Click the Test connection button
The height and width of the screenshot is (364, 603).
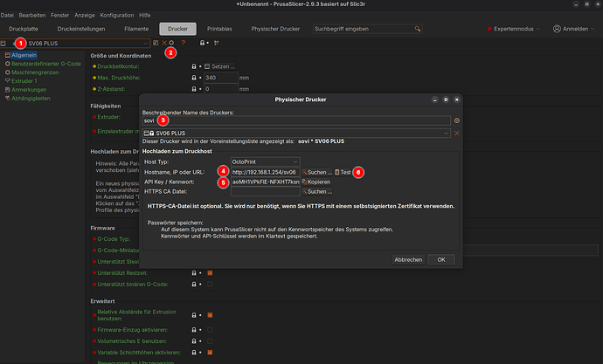(x=343, y=172)
